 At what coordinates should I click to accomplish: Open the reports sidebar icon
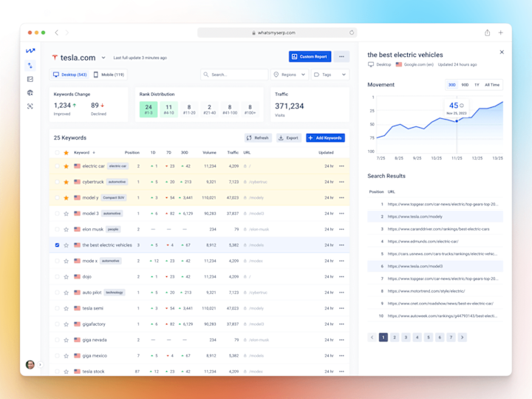[x=30, y=79]
